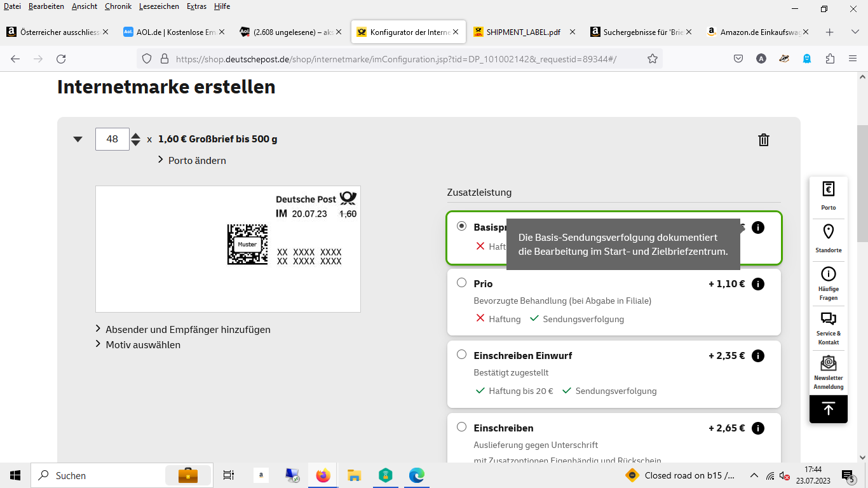The height and width of the screenshot is (488, 868).
Task: Click the black scroll-to-top arrow button
Action: point(828,409)
